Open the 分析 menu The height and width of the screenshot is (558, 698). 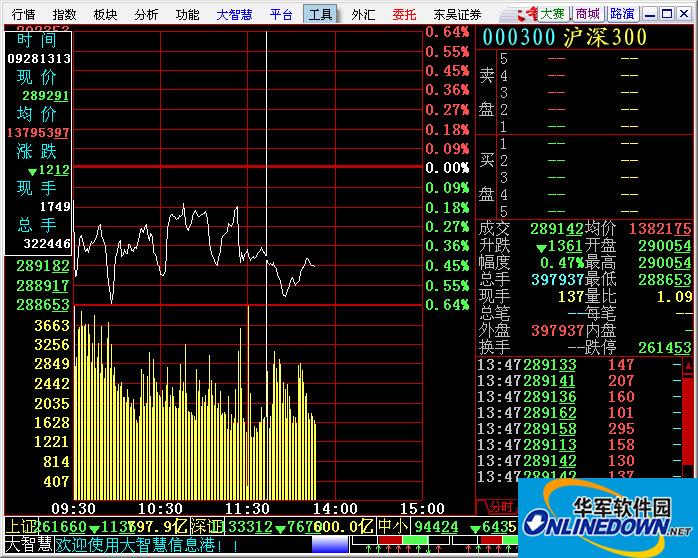[146, 14]
